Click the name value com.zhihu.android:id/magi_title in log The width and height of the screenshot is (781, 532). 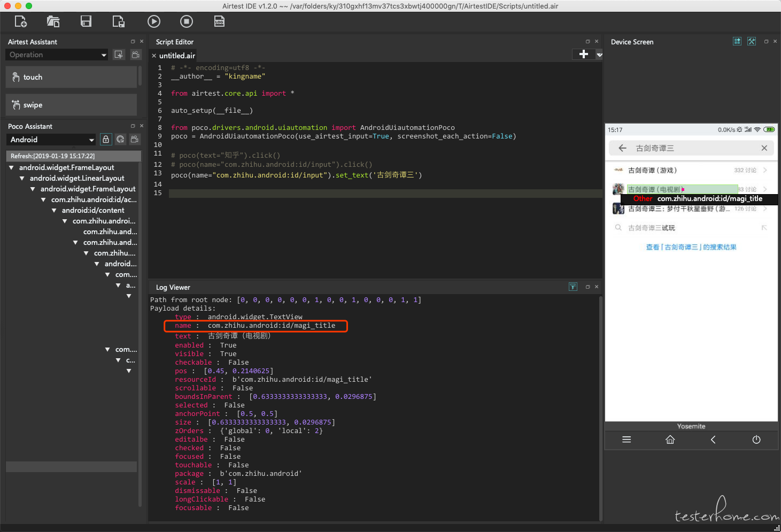pos(272,325)
